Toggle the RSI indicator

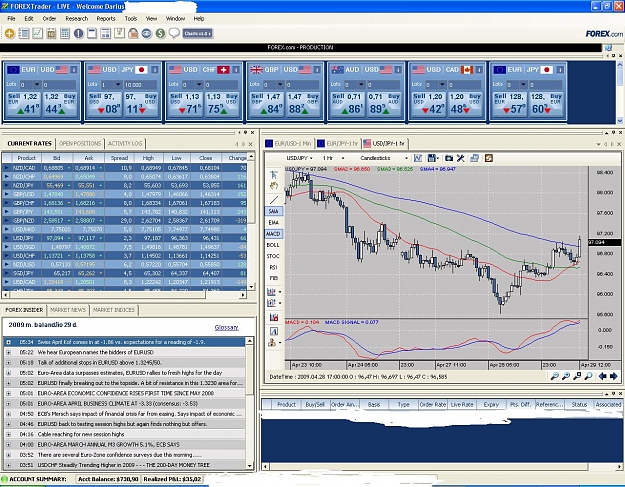point(273,267)
